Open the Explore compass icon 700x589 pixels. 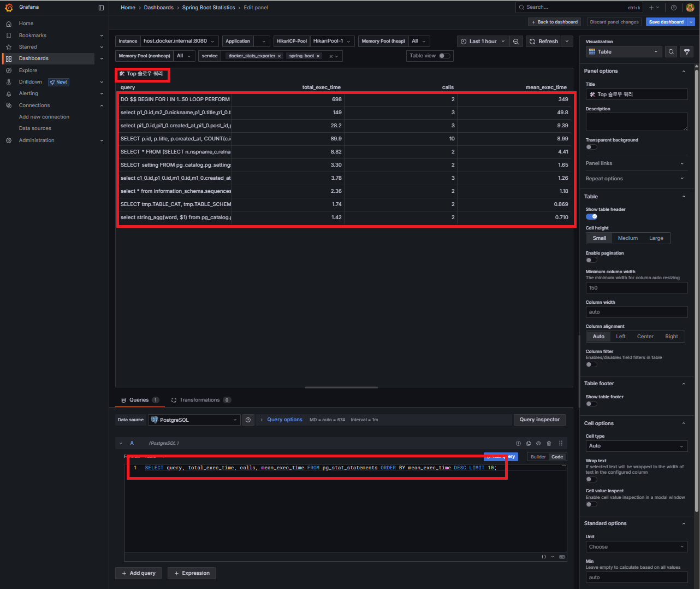[9, 70]
